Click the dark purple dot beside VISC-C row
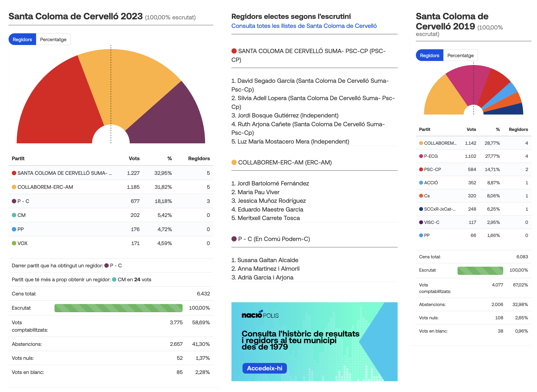The width and height of the screenshot is (537, 392). pyautogui.click(x=421, y=222)
